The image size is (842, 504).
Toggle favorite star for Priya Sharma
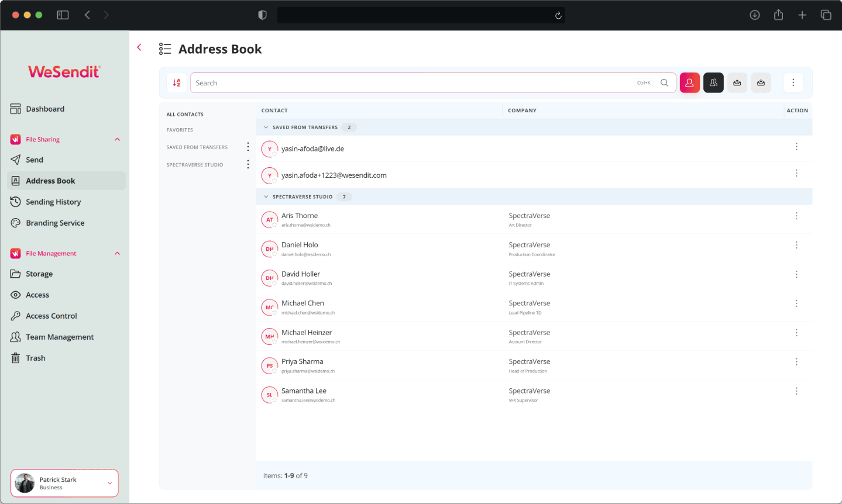coord(274,371)
